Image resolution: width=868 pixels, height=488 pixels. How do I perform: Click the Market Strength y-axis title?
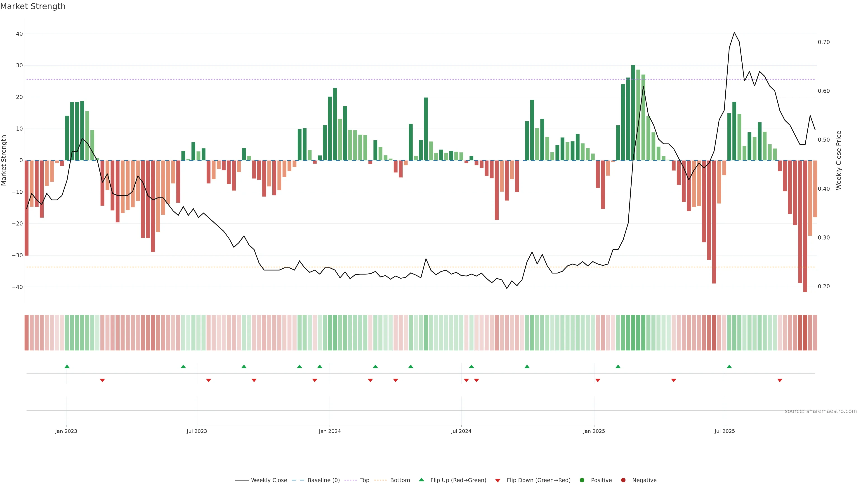coord(4,160)
